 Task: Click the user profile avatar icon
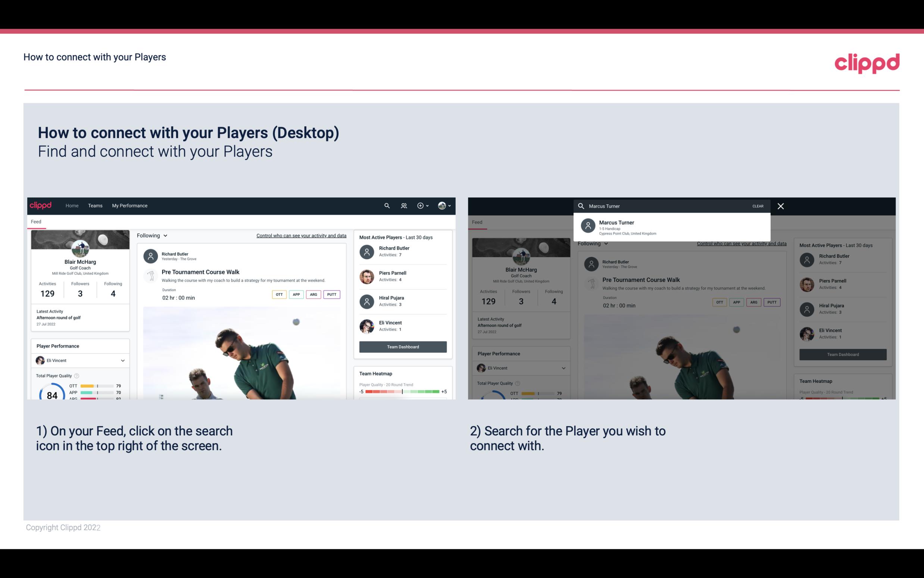tap(442, 206)
